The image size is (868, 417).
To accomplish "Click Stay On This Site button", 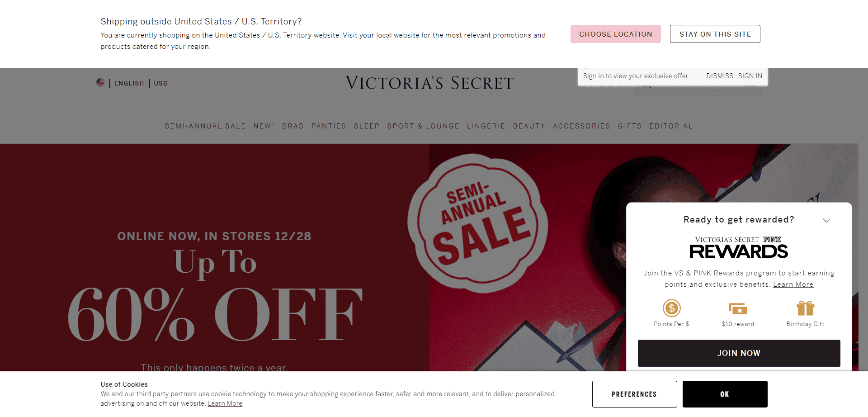I will coord(715,34).
